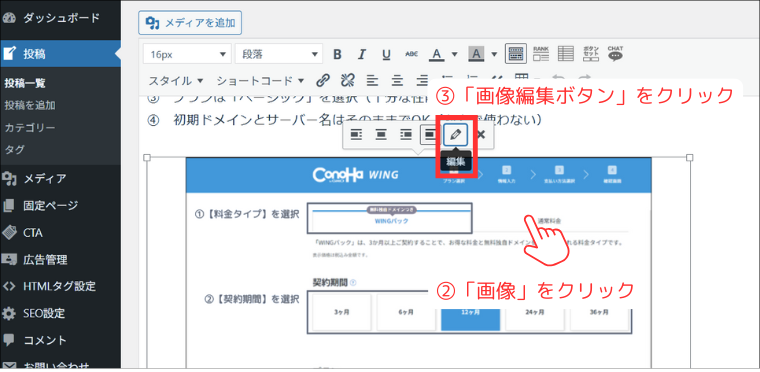Click the gear icon beside SEO設定
This screenshot has height=372, width=760.
(x=9, y=313)
